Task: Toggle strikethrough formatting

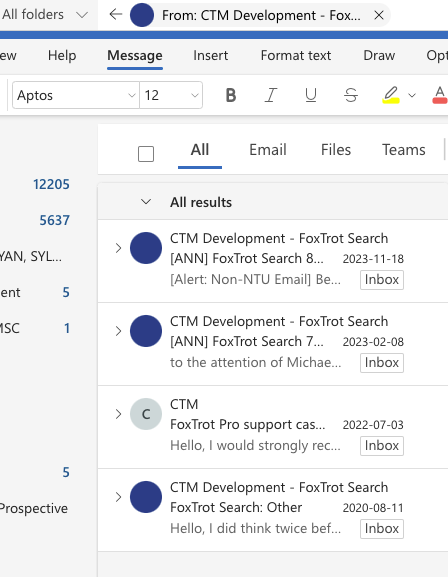Action: [x=351, y=95]
